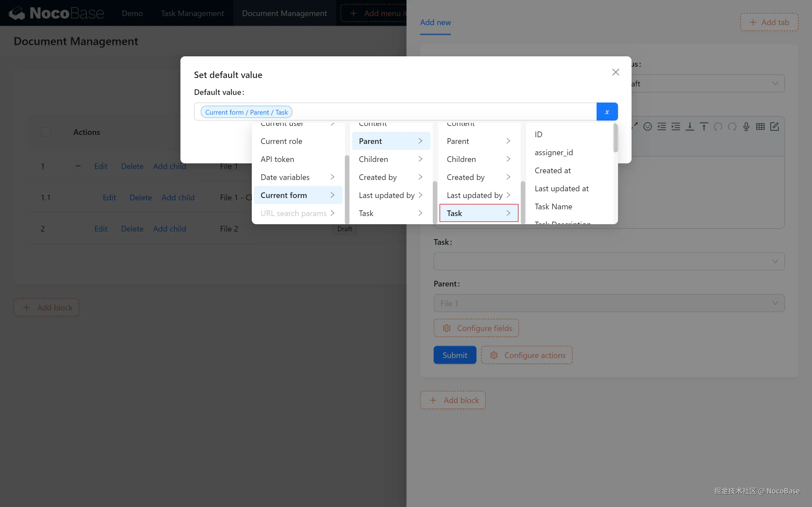Image resolution: width=812 pixels, height=507 pixels.
Task: Toggle the select-all checkbox beside Actions
Action: click(x=46, y=132)
